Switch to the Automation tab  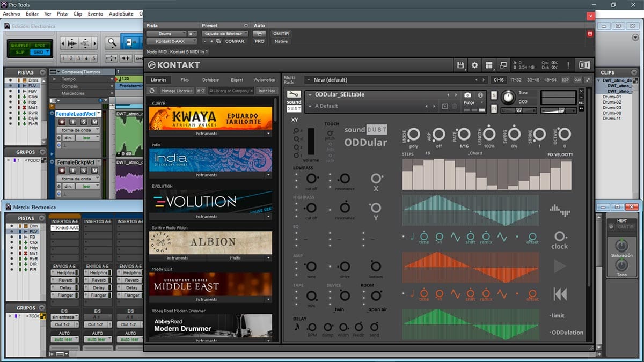click(265, 80)
